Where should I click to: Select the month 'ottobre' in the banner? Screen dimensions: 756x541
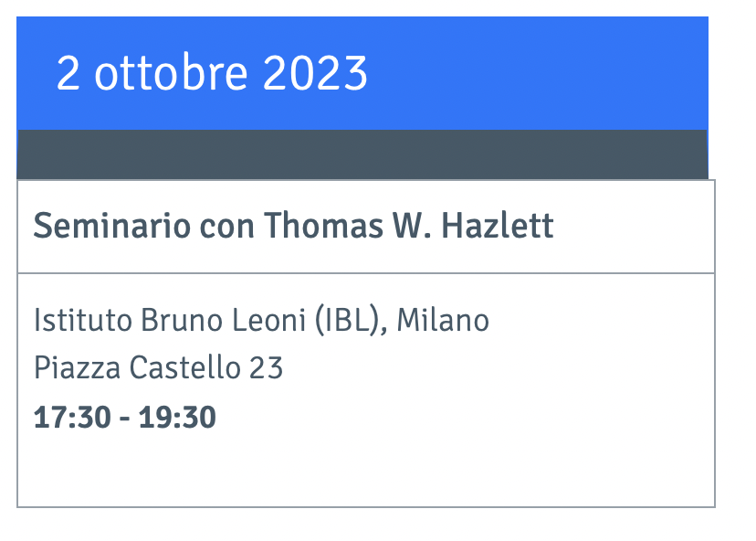pyautogui.click(x=171, y=73)
